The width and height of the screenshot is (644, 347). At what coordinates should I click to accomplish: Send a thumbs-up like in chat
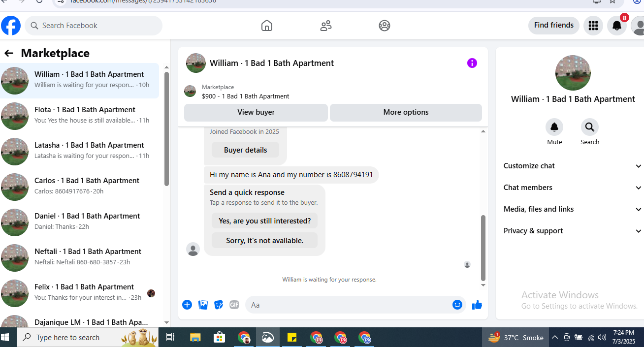(x=477, y=305)
